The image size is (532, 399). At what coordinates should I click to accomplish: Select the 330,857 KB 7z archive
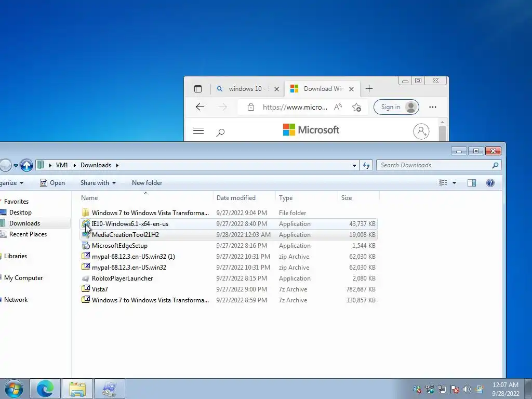click(229, 300)
